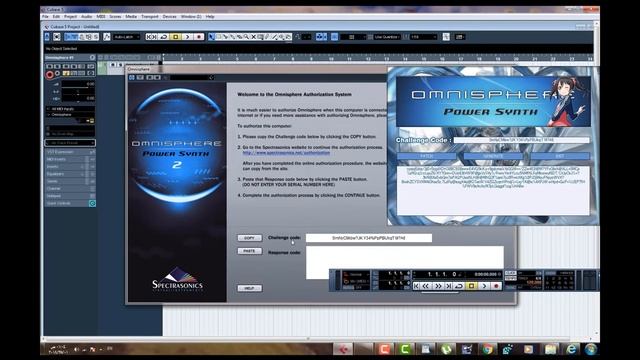
Task: Click yellow Stop in transport panel
Action: 471,286
